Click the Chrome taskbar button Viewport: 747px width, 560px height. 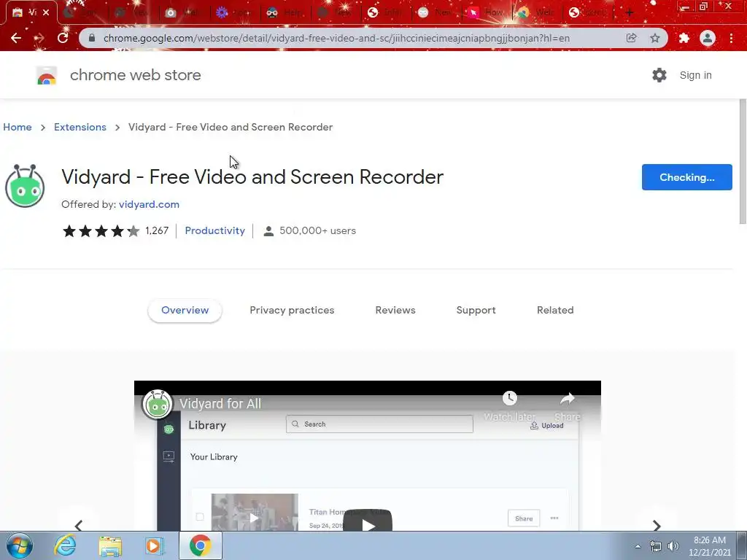(x=200, y=545)
